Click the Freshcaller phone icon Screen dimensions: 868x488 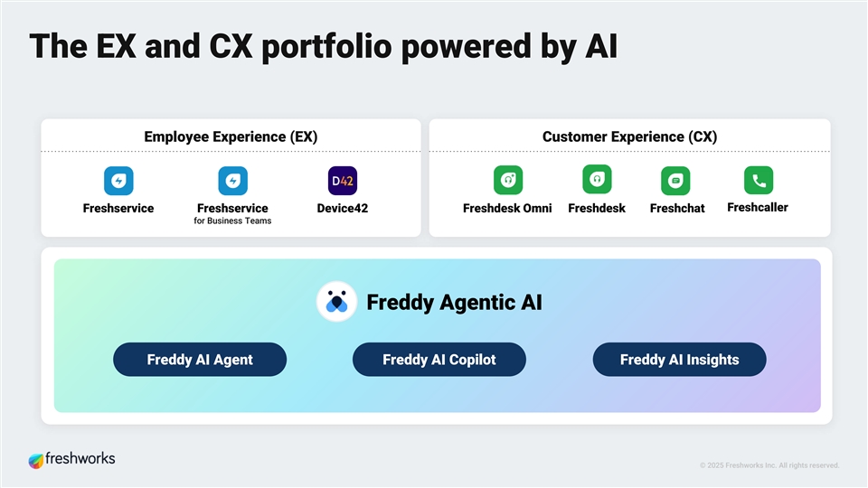[758, 180]
